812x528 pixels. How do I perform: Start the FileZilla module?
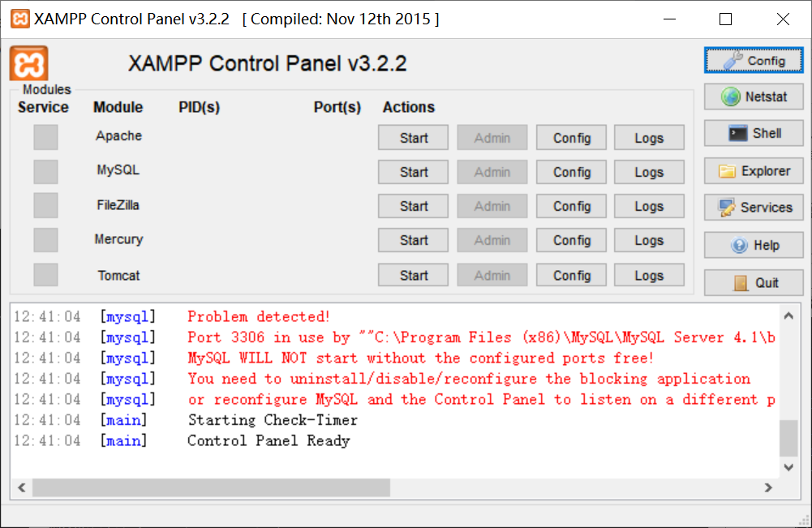pos(413,206)
